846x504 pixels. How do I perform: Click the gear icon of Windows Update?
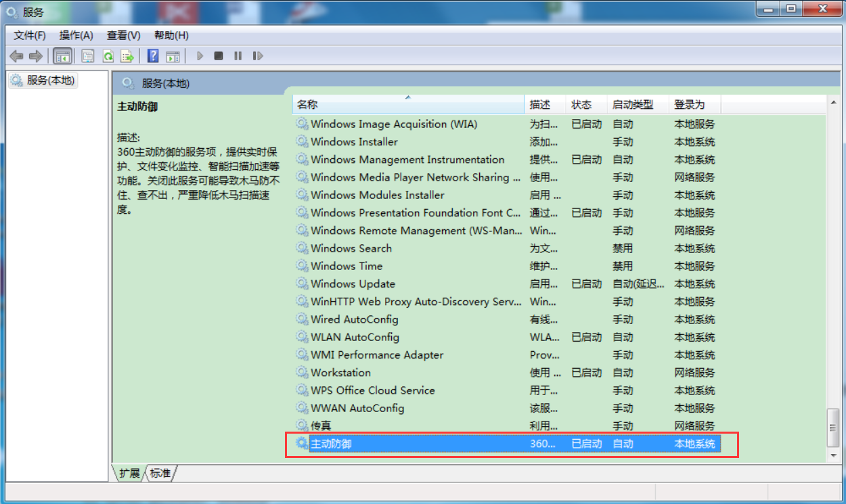point(302,283)
